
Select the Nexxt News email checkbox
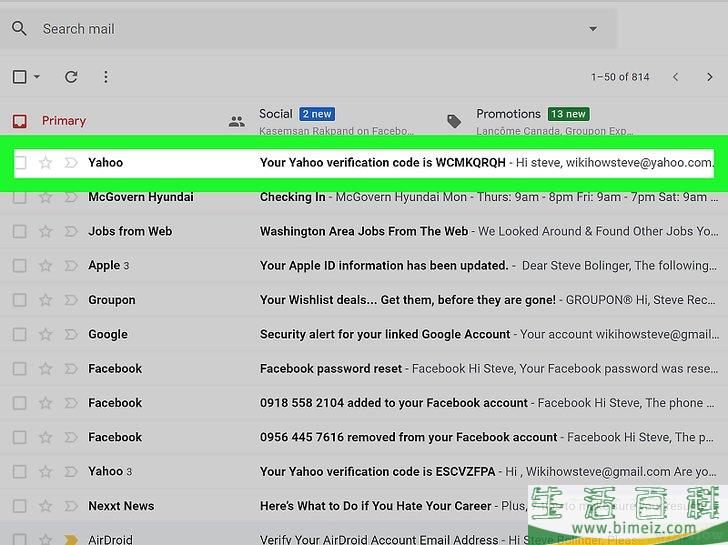pyautogui.click(x=20, y=506)
